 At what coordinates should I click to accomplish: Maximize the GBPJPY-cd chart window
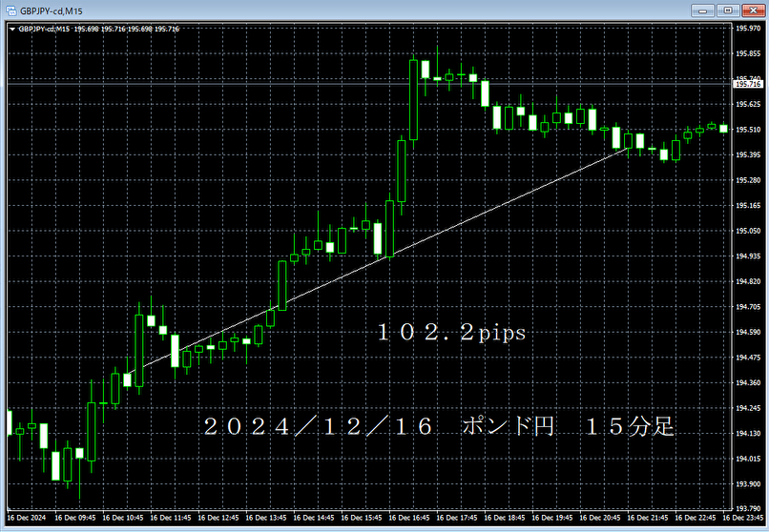(x=728, y=10)
